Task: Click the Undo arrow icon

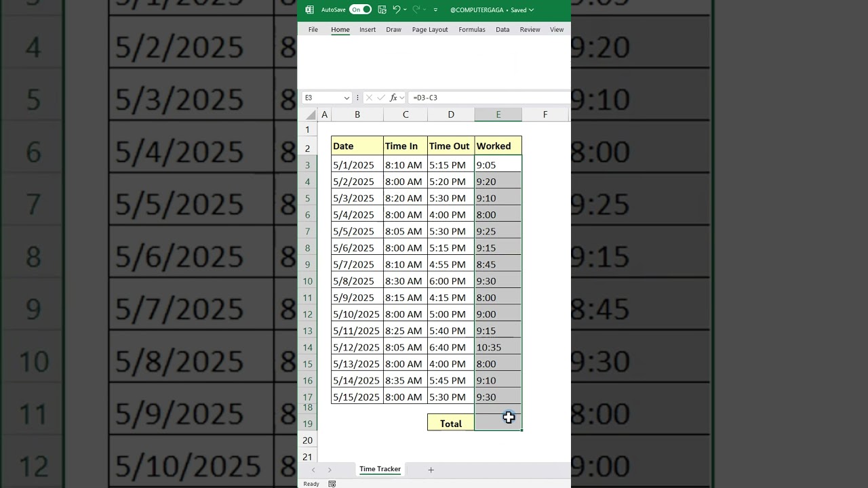Action: click(397, 9)
